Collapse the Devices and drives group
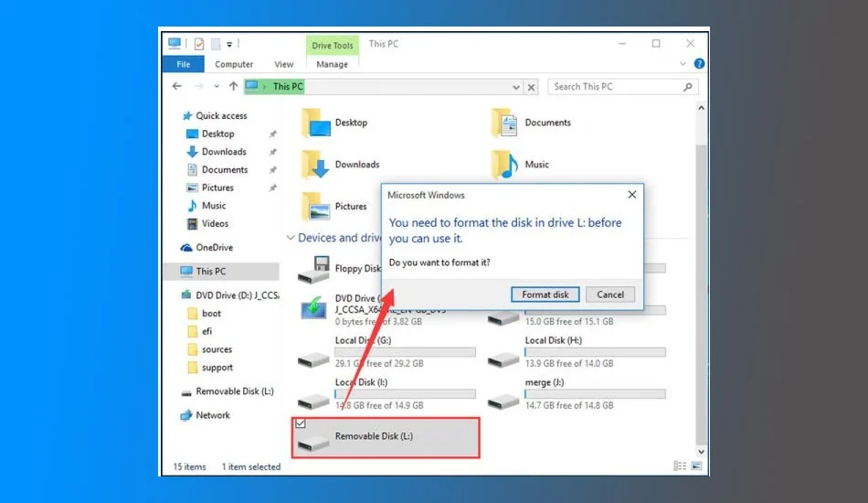Viewport: 868px width, 503px height. [290, 238]
